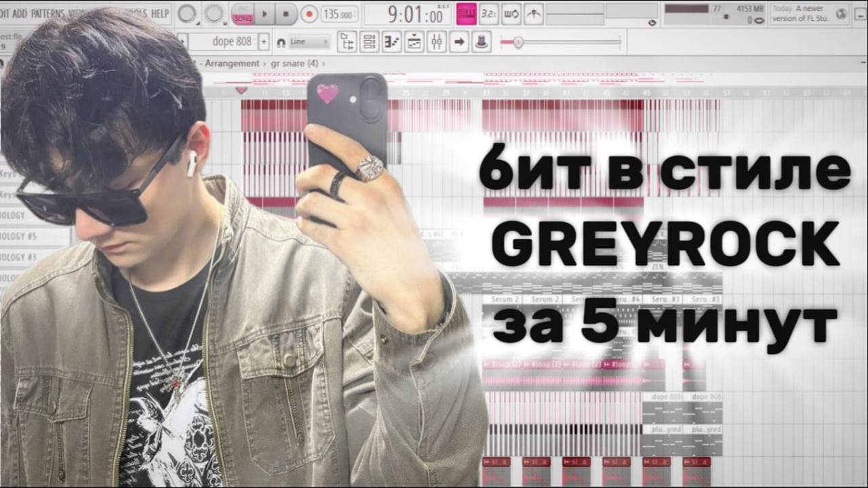The height and width of the screenshot is (488, 868).
Task: Open the HELP menu
Action: coord(160,13)
